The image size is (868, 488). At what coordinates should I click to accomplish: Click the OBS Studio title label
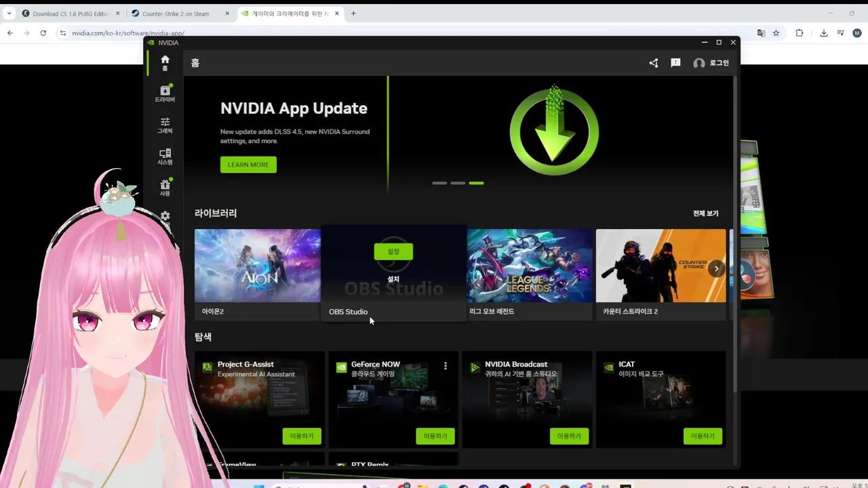349,312
